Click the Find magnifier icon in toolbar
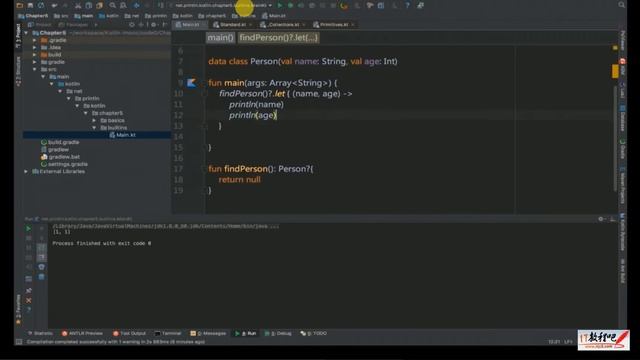This screenshot has width=640, height=360. 112,5
